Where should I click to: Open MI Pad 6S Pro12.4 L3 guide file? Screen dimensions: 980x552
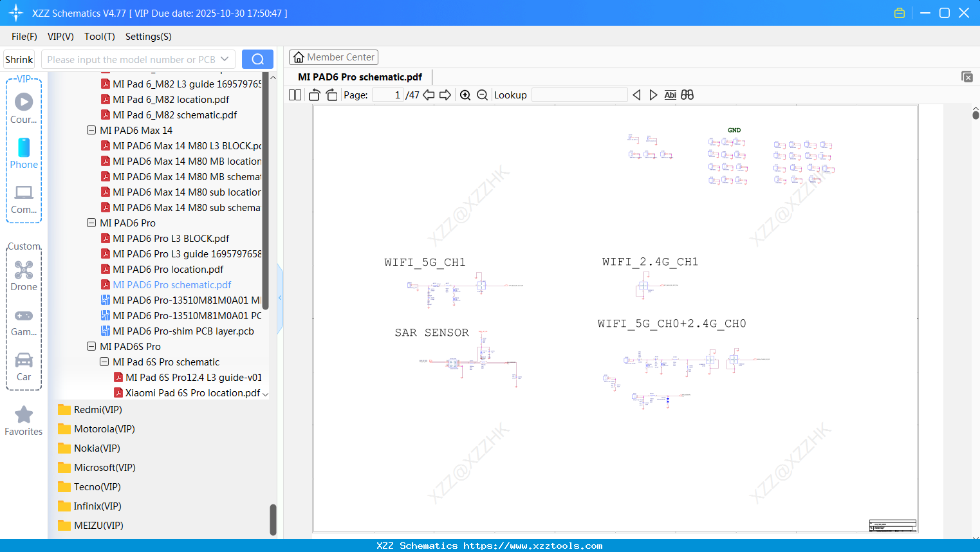click(x=194, y=378)
